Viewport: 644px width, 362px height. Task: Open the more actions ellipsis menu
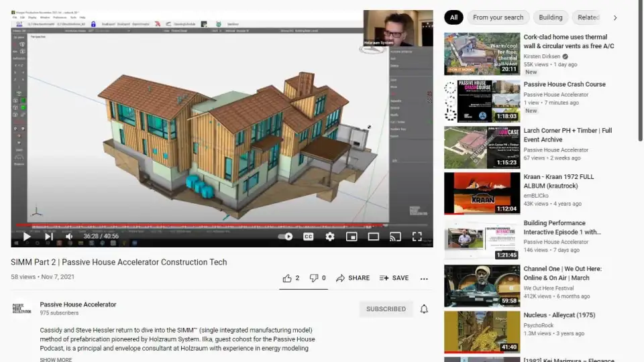point(424,279)
